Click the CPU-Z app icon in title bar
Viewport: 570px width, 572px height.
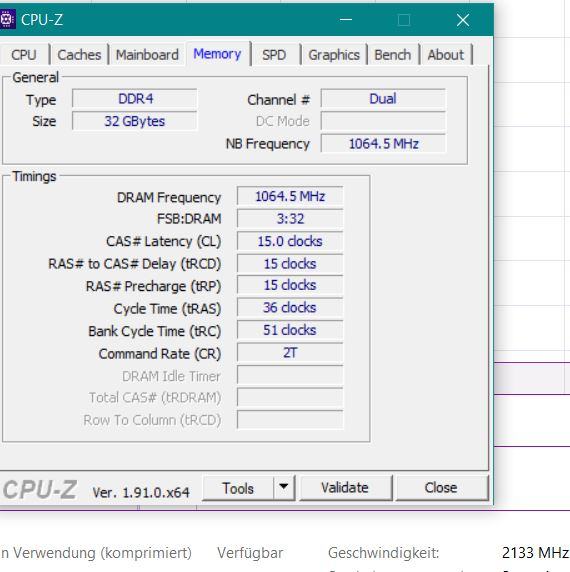pyautogui.click(x=7, y=20)
